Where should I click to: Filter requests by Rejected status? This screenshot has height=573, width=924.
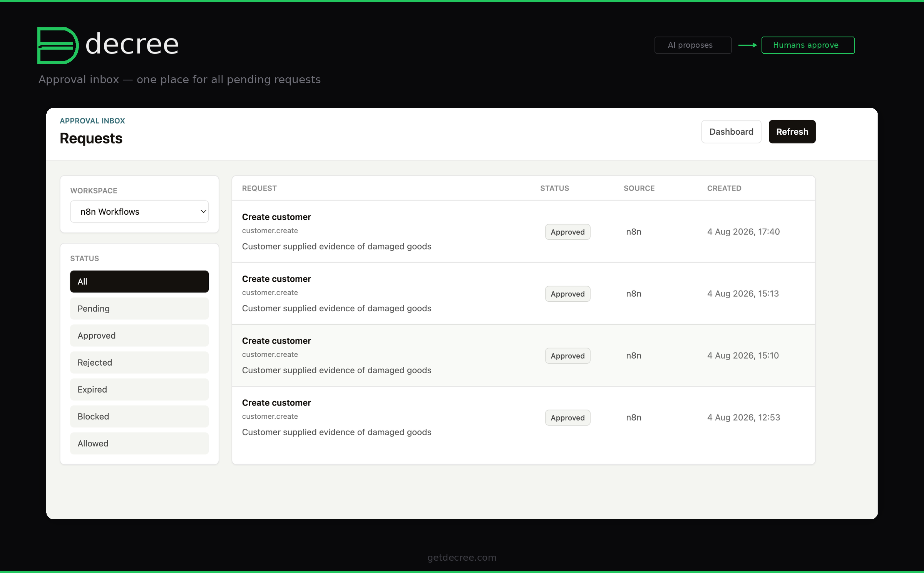139,363
